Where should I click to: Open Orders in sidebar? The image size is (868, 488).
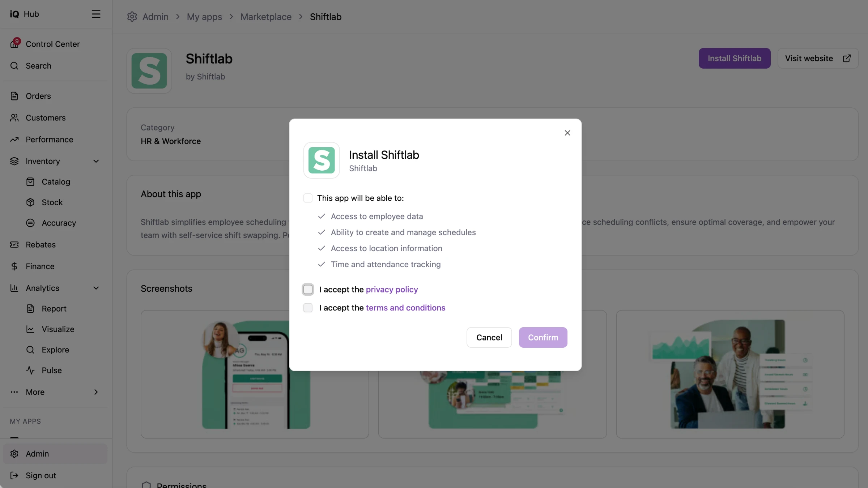coord(55,96)
